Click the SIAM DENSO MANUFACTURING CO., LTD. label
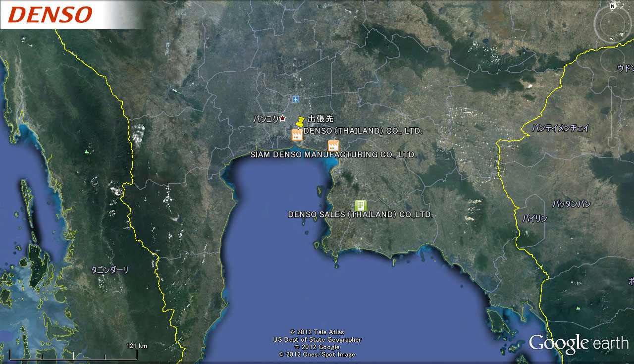The image size is (634, 364). point(333,155)
